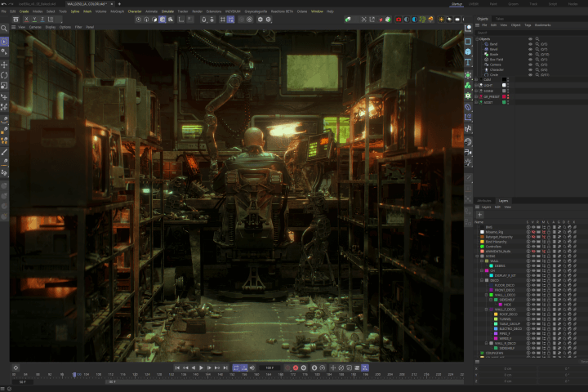Image resolution: width=588 pixels, height=392 pixels.
Task: Toggle visibility of the Mixamo_Rig layer
Action: (x=533, y=232)
